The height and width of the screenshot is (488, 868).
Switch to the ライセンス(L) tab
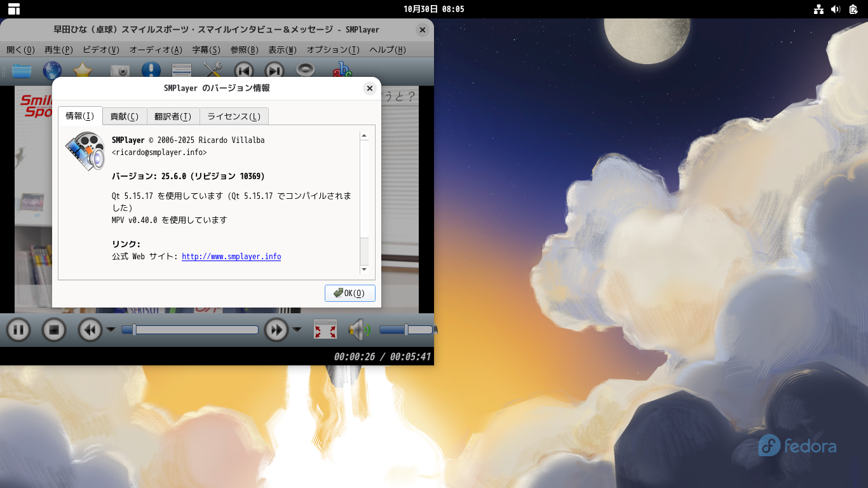[x=234, y=117]
